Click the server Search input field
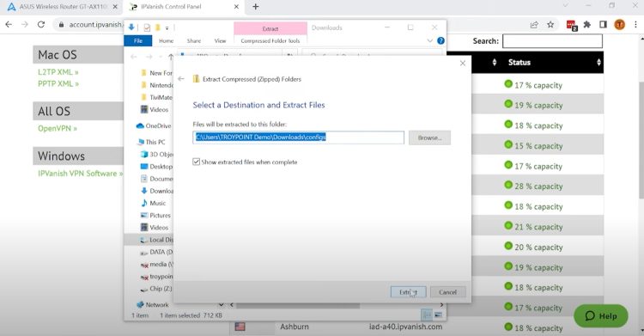Screen dimensions: 644x336 tap(552, 41)
